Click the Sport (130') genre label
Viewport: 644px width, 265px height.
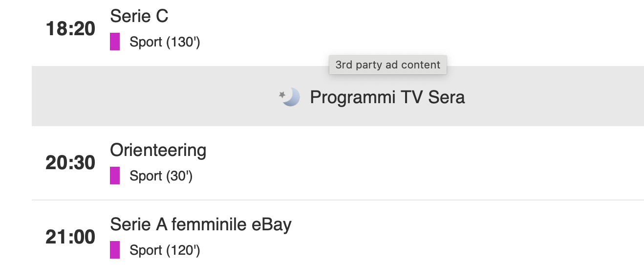click(165, 43)
